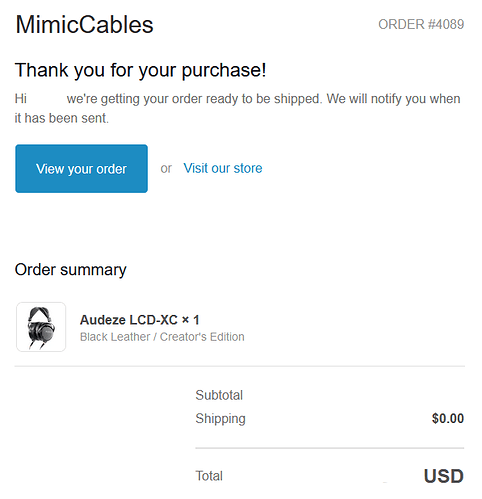Image resolution: width=482 pixels, height=499 pixels.
Task: Open the Visit our store link
Action: coord(223,168)
